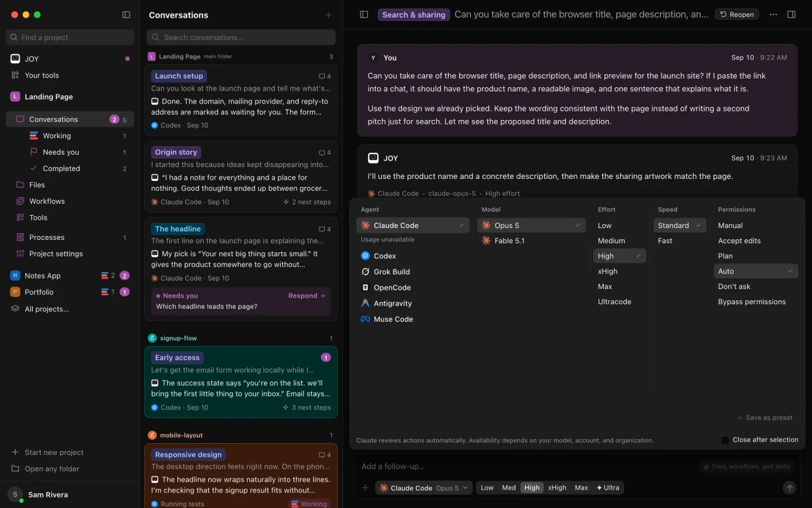The image size is (812, 508).
Task: Select xHigh effort in the dropdown panel
Action: coord(619,271)
